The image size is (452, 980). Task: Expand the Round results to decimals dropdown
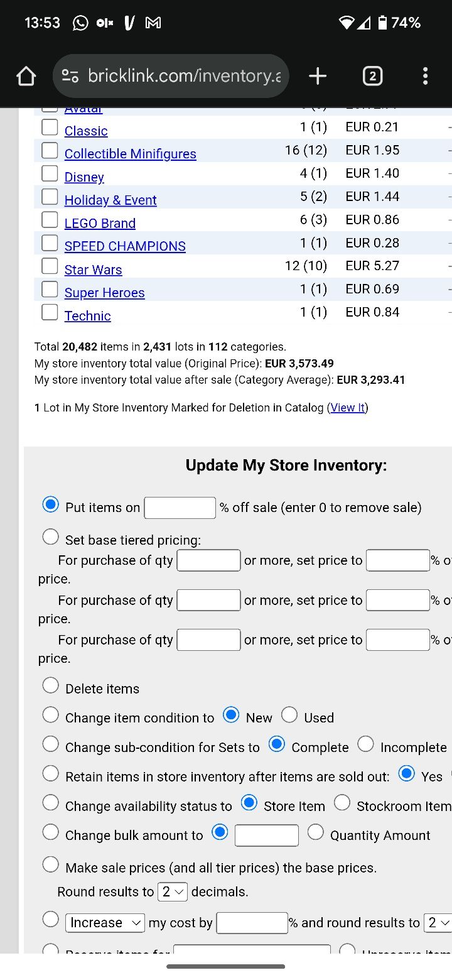click(173, 891)
